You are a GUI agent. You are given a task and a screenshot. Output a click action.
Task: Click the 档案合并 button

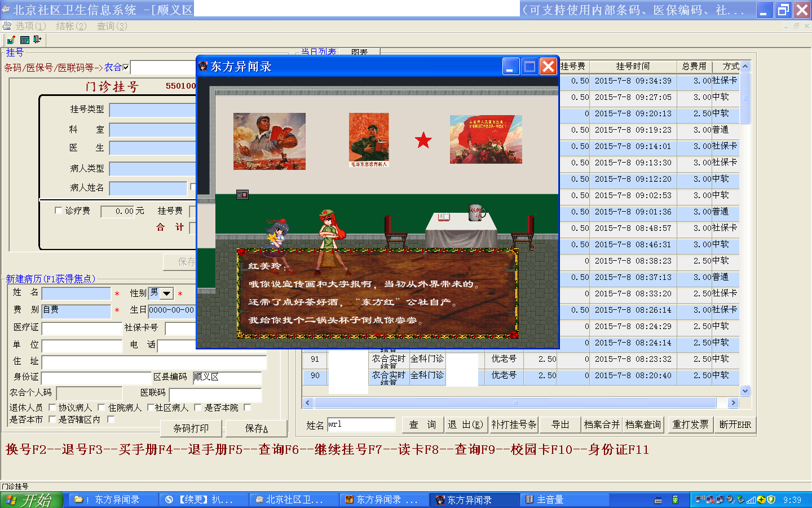[x=602, y=424]
